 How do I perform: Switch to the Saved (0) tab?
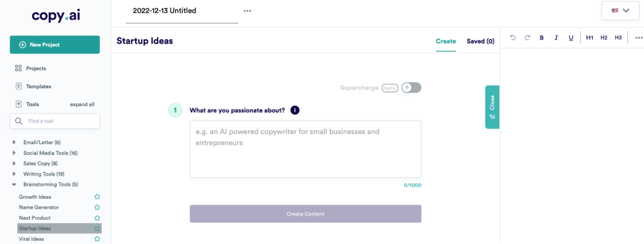pyautogui.click(x=480, y=41)
